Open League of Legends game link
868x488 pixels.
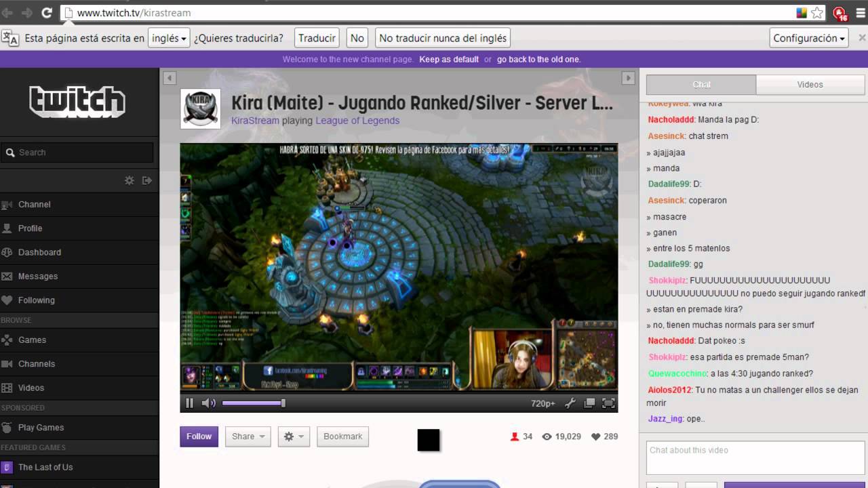tap(357, 121)
